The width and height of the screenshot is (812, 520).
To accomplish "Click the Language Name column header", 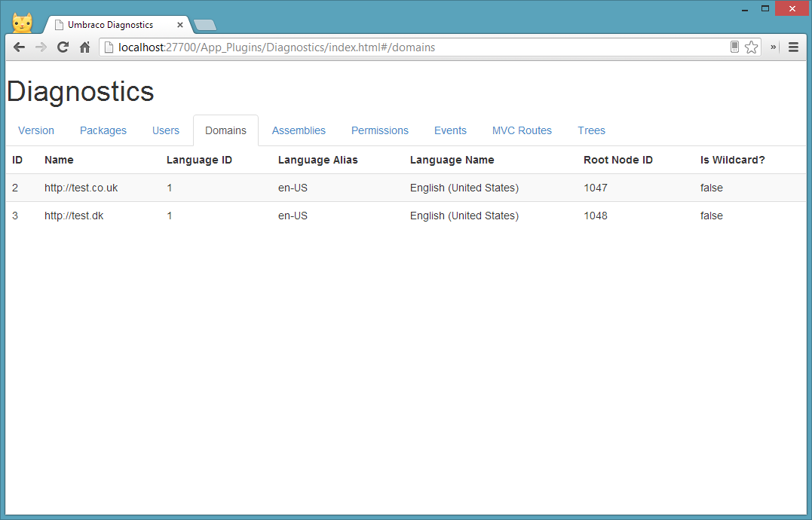I will (452, 160).
